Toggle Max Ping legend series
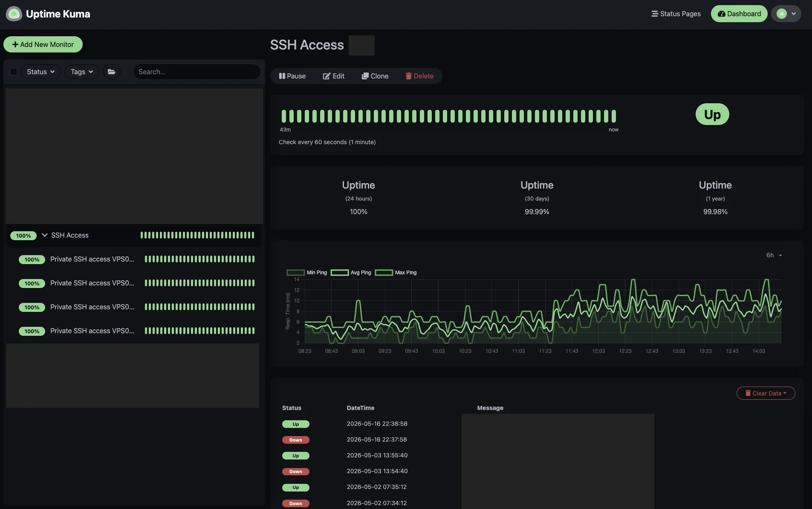Image resolution: width=812 pixels, height=509 pixels. click(396, 273)
